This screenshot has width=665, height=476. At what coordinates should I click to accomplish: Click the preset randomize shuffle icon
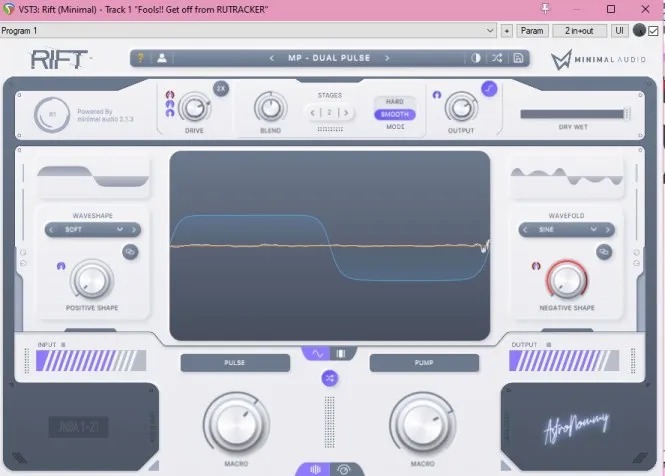497,58
